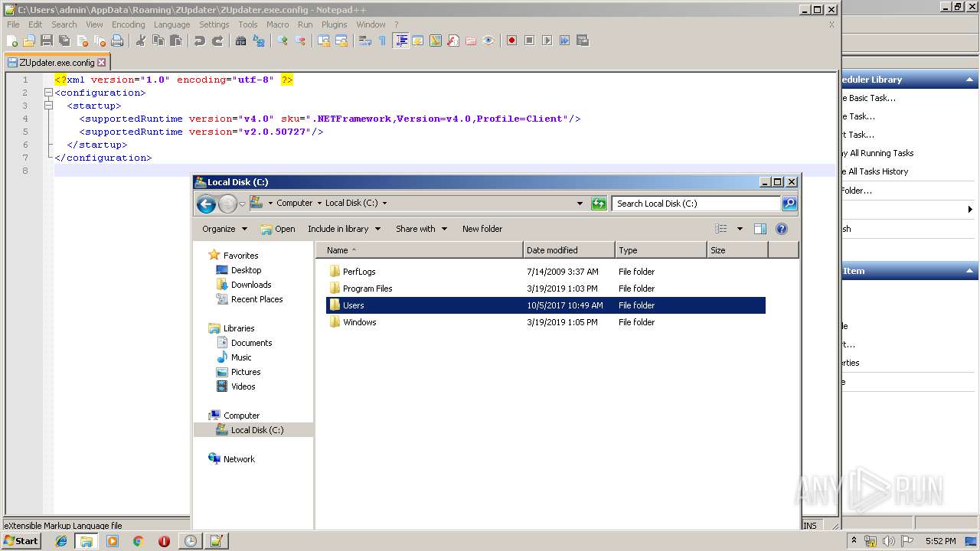980x551 pixels.
Task: Open the Language menu
Action: pos(171,24)
